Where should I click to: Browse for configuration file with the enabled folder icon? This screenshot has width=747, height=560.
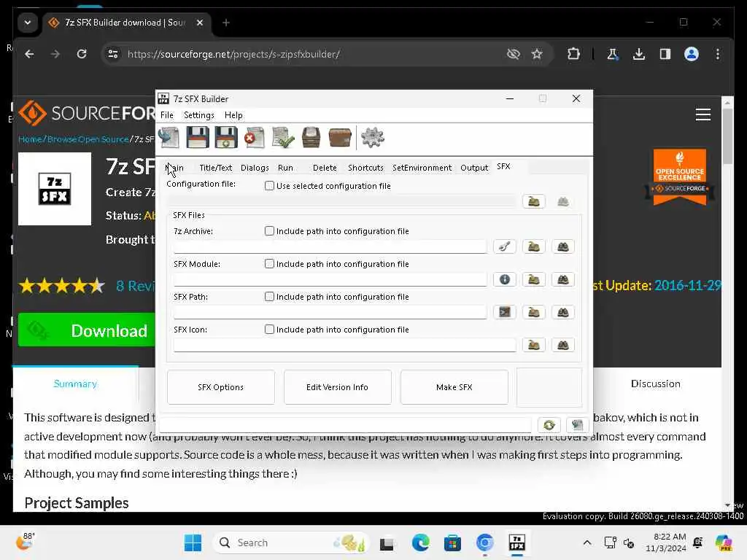tap(533, 201)
